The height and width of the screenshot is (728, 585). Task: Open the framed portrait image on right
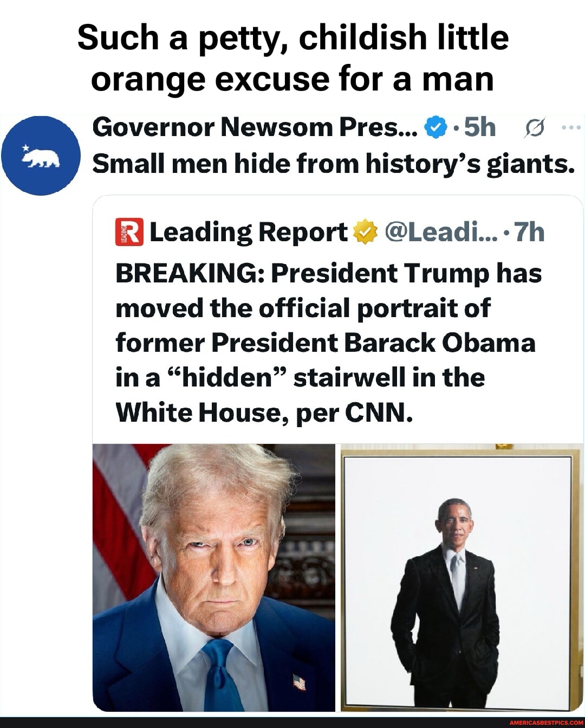(462, 577)
